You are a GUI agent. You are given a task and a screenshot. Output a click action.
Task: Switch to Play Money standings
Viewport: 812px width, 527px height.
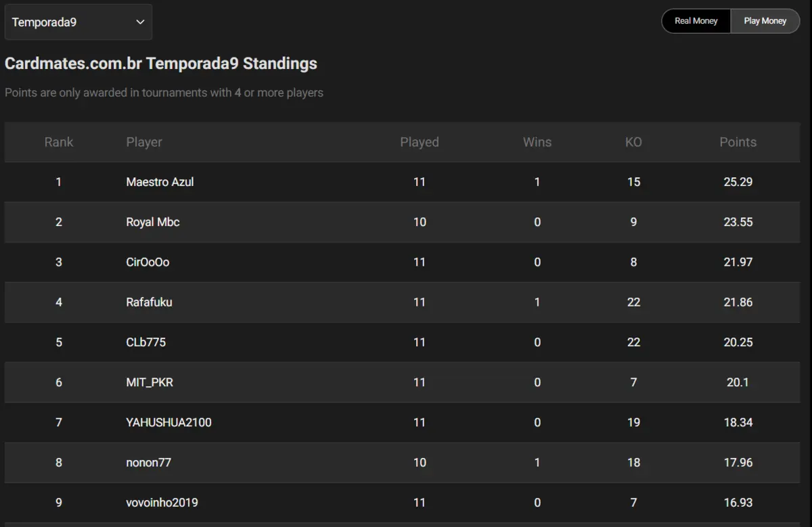tap(765, 21)
